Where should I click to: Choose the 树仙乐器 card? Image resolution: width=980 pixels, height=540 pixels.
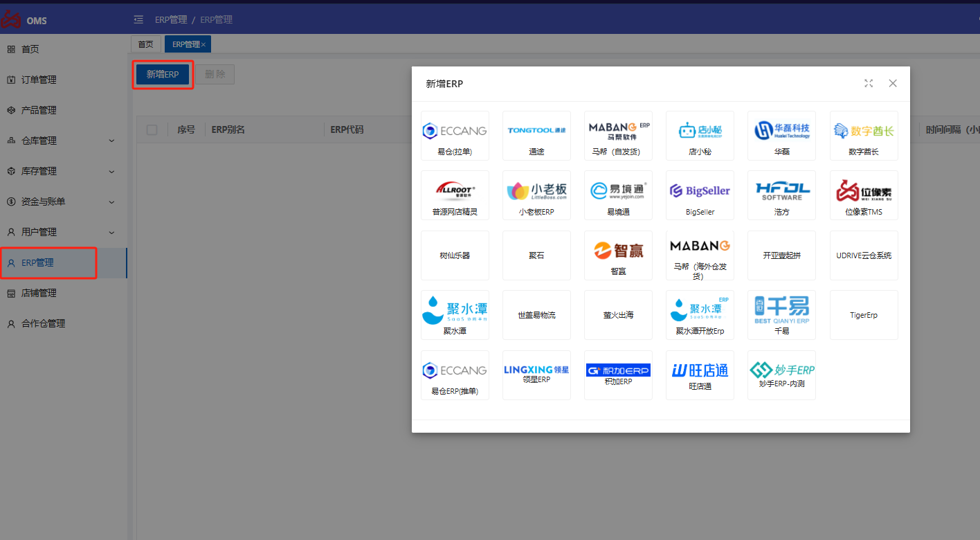(x=455, y=255)
